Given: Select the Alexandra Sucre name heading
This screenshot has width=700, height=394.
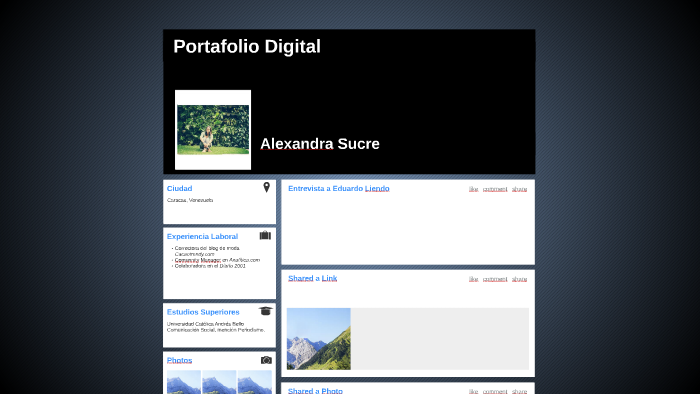Looking at the screenshot, I should (x=320, y=144).
